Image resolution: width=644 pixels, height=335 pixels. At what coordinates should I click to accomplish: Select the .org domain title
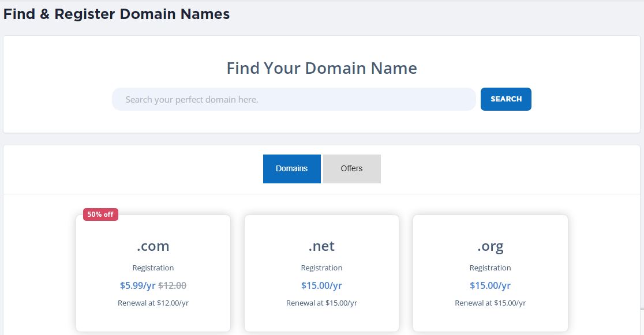[x=490, y=246]
